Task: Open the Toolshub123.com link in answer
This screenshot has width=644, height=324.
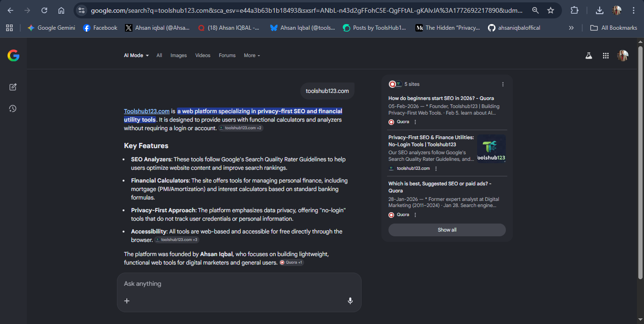Action: coord(147,111)
